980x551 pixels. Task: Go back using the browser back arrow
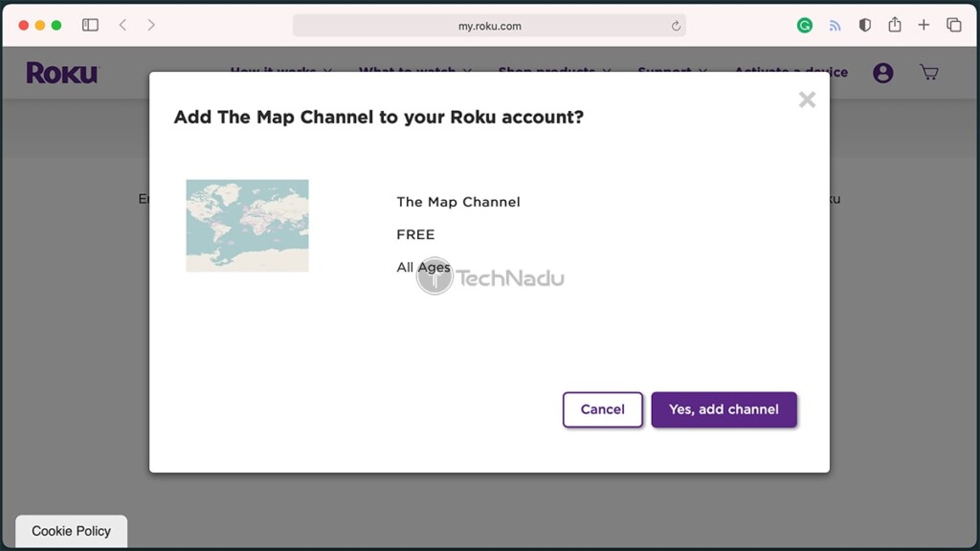122,25
